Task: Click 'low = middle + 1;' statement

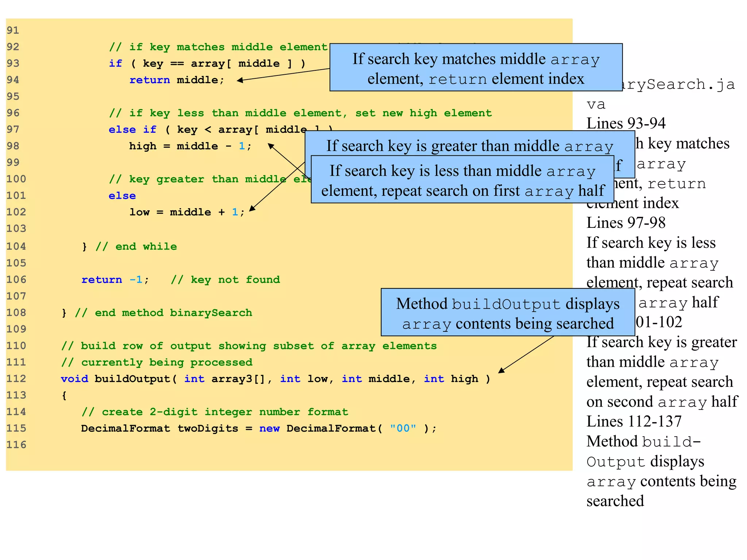Action: pyautogui.click(x=187, y=212)
